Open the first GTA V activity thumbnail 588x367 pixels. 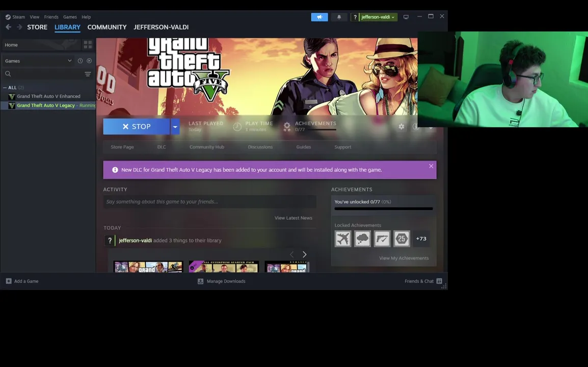(148, 267)
